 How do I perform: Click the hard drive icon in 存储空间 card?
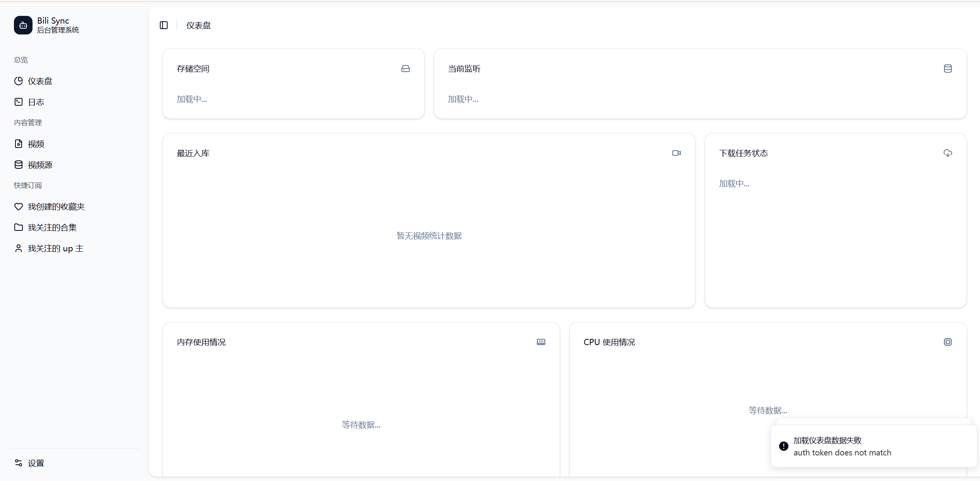pyautogui.click(x=405, y=69)
